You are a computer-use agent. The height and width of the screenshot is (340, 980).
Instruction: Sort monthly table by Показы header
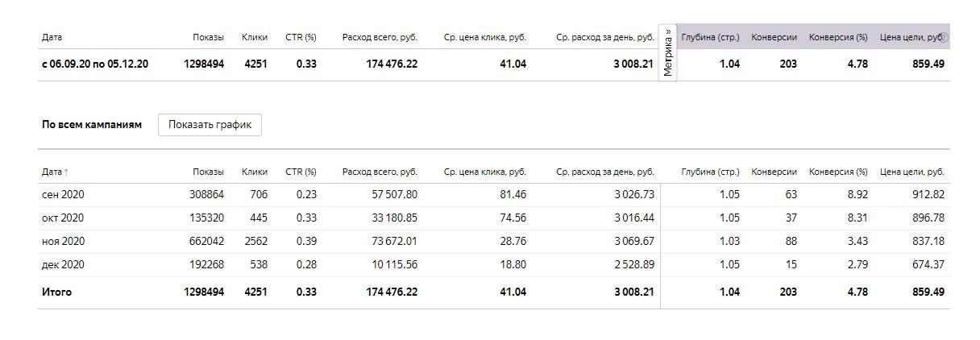[x=208, y=172]
